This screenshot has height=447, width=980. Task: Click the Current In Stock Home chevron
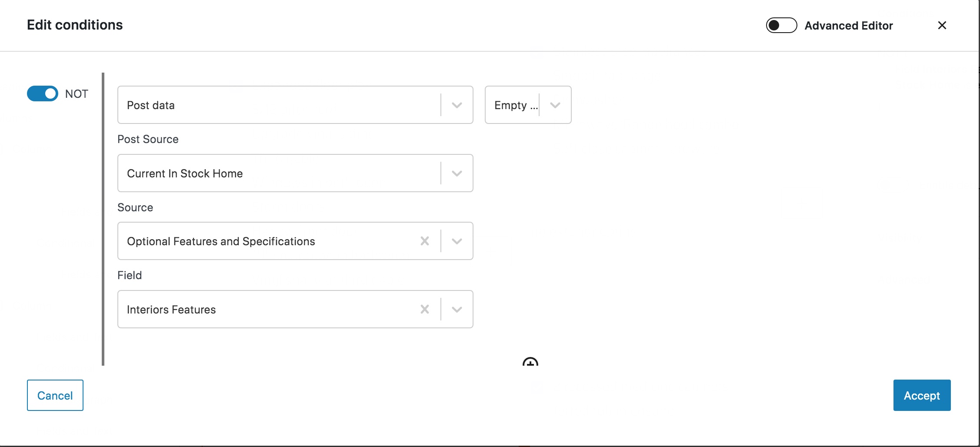coord(457,173)
